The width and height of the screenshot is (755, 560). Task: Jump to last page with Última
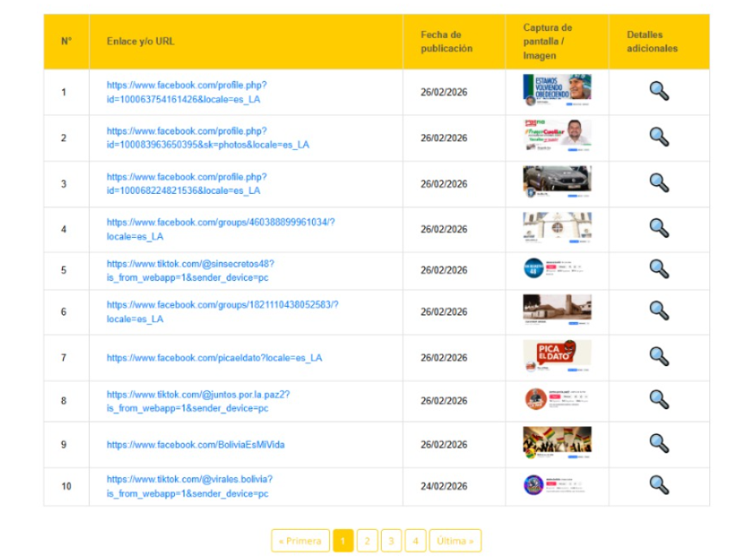(x=455, y=541)
